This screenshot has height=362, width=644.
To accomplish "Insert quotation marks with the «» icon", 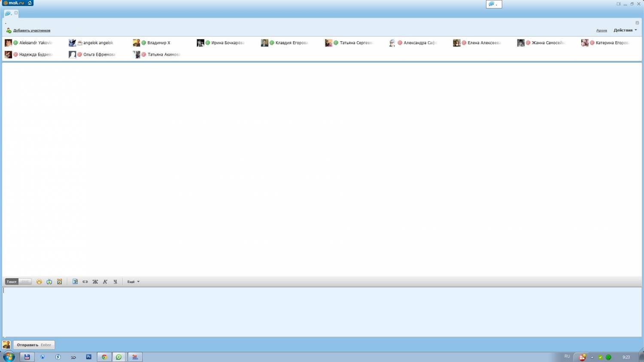I will point(85,282).
